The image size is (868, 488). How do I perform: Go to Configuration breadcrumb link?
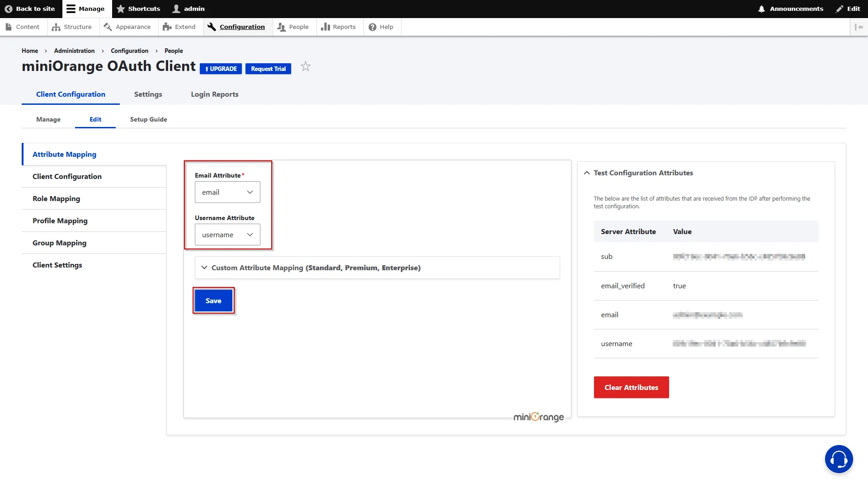(129, 51)
